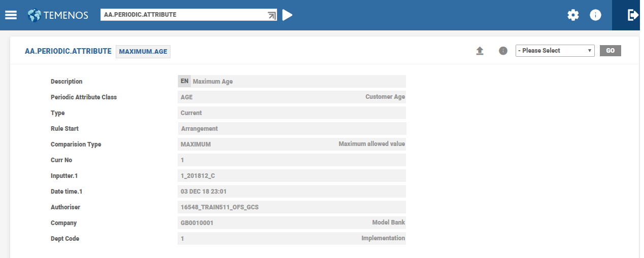Image resolution: width=644 pixels, height=258 pixels.
Task: Expand the Please Select dropdown
Action: (555, 51)
